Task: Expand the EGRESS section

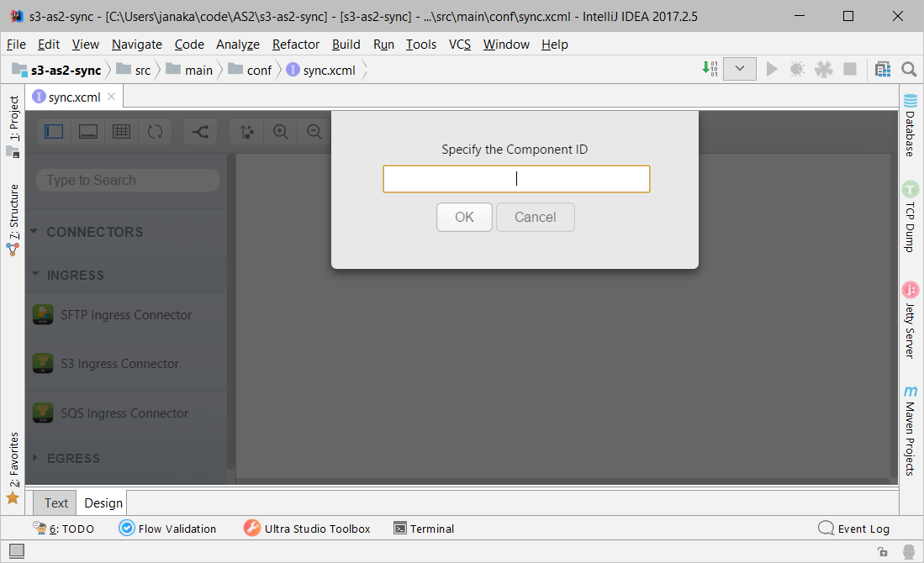Action: (34, 458)
